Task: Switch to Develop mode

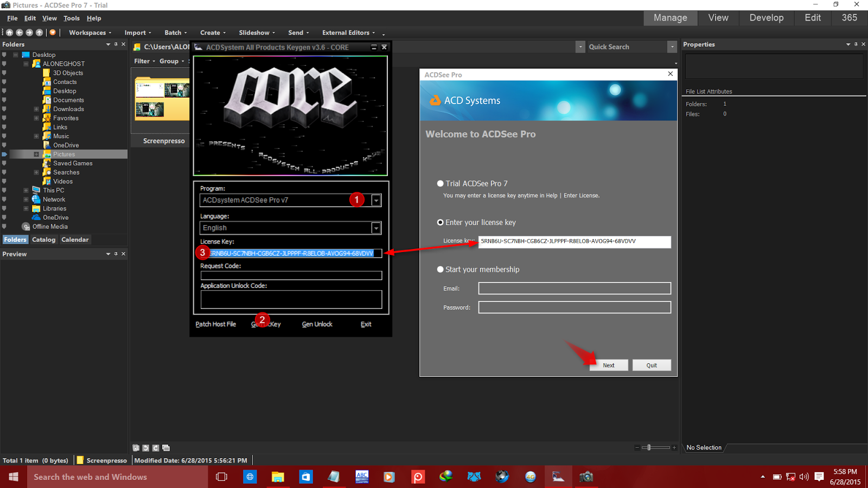Action: coord(767,18)
